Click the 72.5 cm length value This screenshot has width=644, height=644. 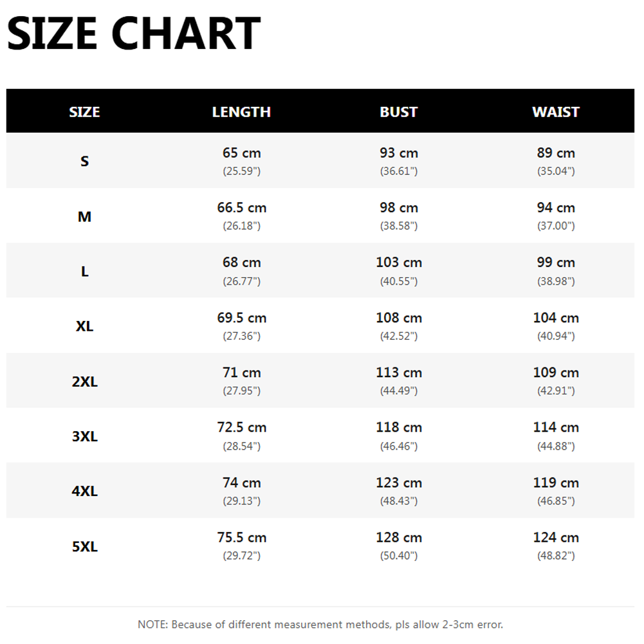[241, 427]
